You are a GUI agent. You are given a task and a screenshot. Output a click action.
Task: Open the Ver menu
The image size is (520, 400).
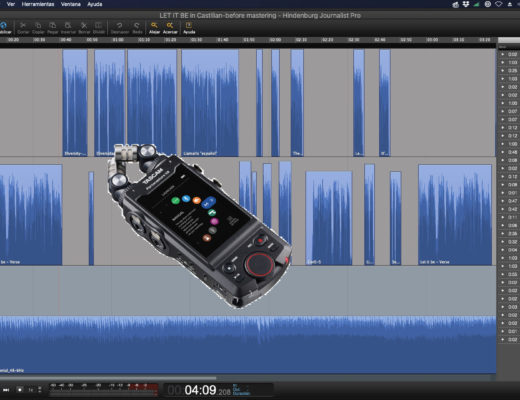11,4
